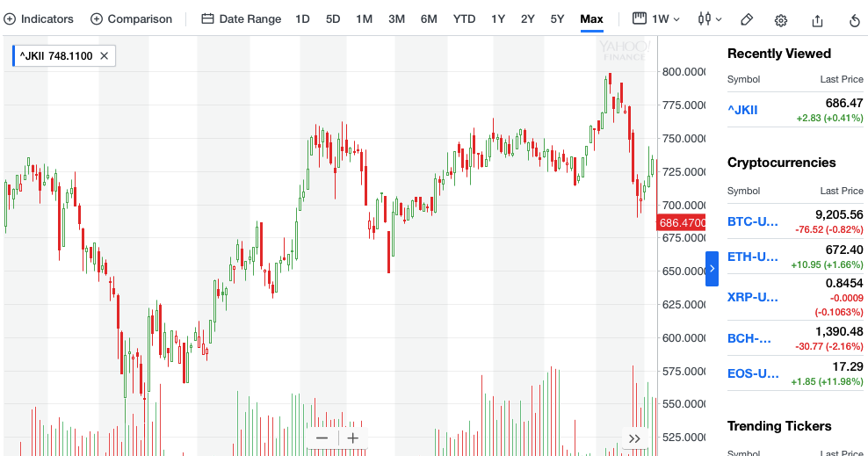Image resolution: width=868 pixels, height=456 pixels.
Task: Jump to latest data with double arrow
Action: click(634, 438)
